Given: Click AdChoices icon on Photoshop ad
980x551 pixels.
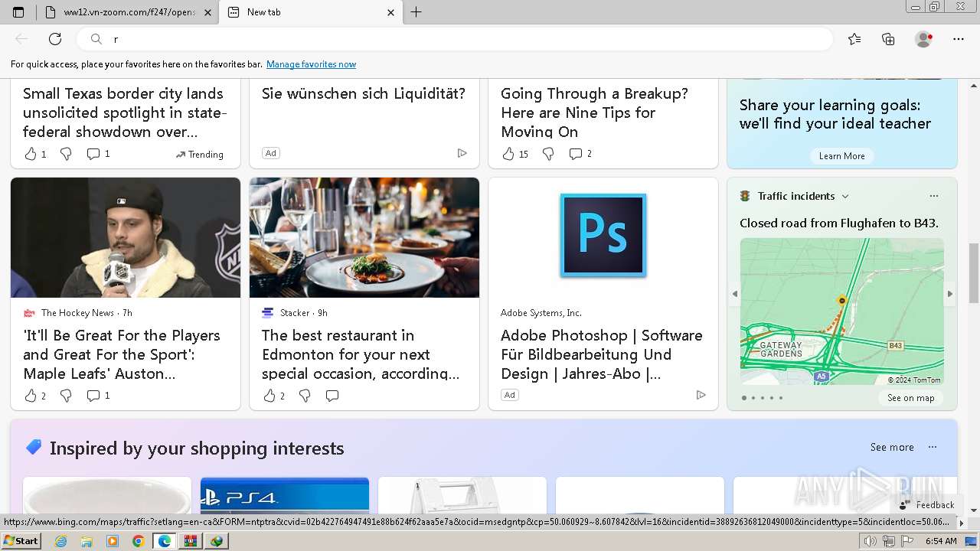Looking at the screenshot, I should 701,395.
